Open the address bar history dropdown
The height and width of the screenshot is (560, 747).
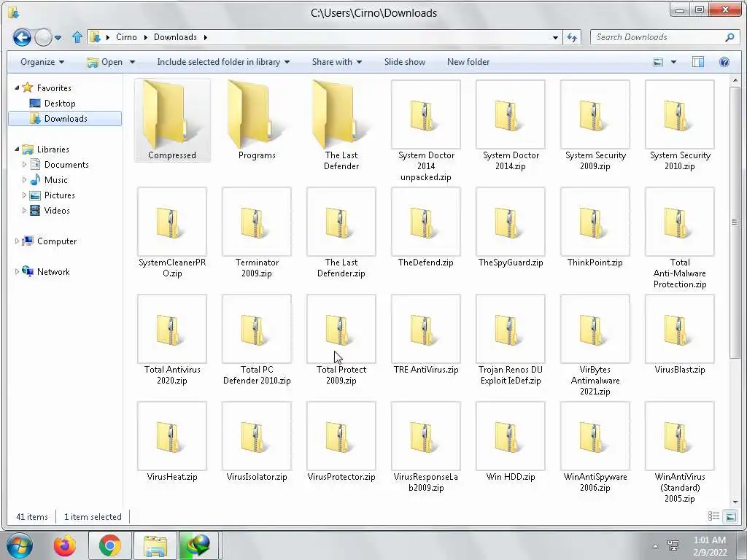point(555,37)
